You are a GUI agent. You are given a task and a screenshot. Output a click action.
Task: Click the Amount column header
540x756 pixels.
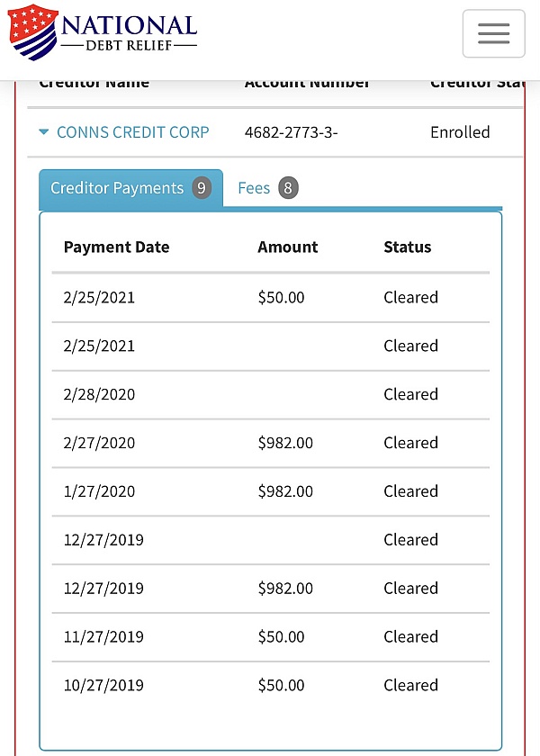tap(287, 247)
